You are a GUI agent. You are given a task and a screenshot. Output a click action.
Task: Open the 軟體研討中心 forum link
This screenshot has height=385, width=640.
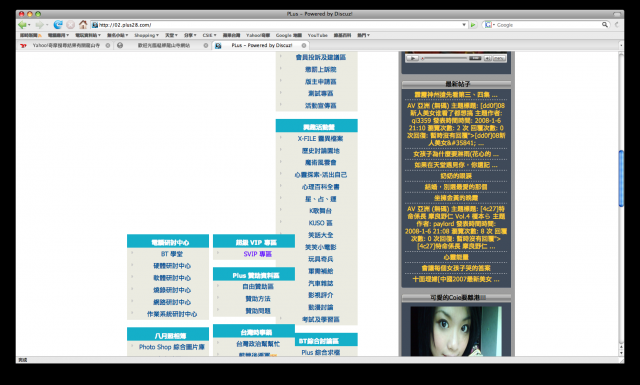point(172,278)
